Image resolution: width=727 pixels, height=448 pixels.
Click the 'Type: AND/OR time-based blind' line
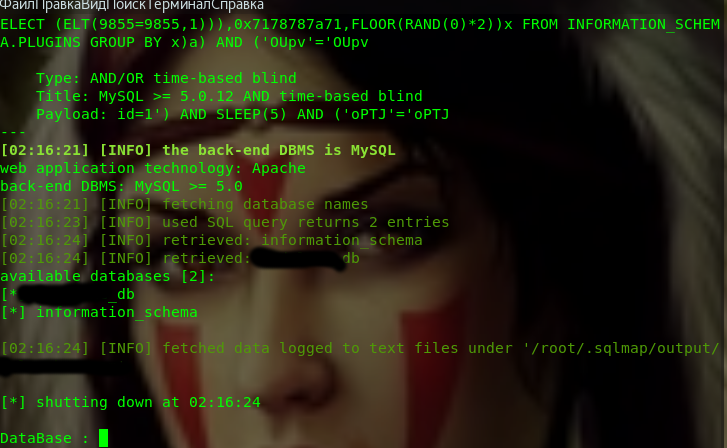click(166, 78)
